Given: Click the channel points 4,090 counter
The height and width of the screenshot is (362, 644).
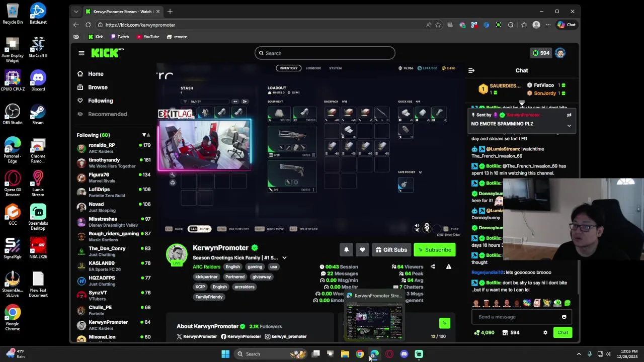Looking at the screenshot, I should coord(485,332).
